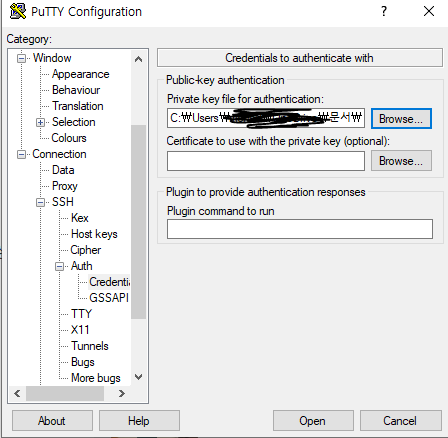
Task: Select the Cipher category
Action: coord(86,250)
